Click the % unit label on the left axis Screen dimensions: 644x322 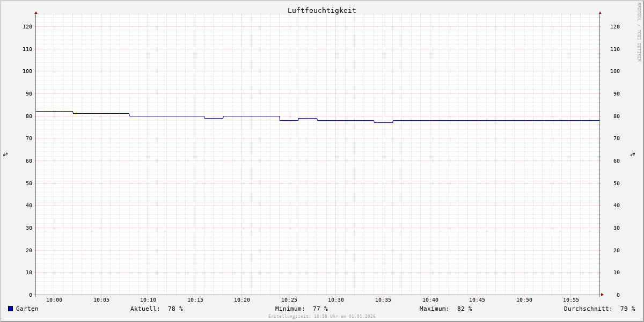[x=5, y=154]
